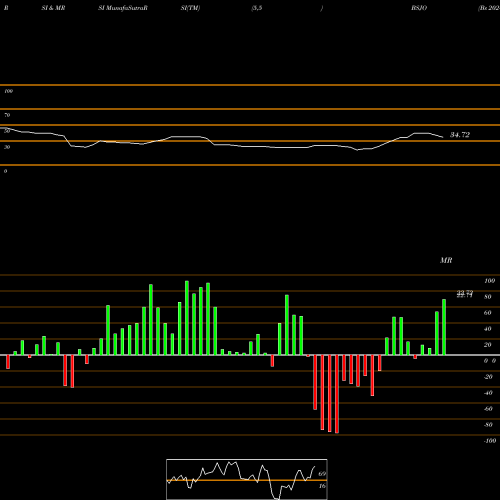Click the MR axis label -60
This screenshot has width=500, height=500.
[488, 409]
